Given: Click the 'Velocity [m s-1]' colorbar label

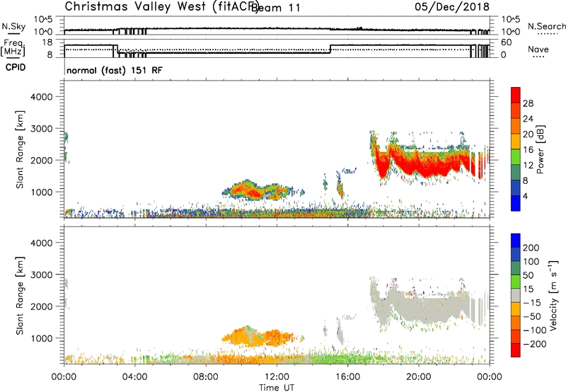Looking at the screenshot, I should point(553,295).
